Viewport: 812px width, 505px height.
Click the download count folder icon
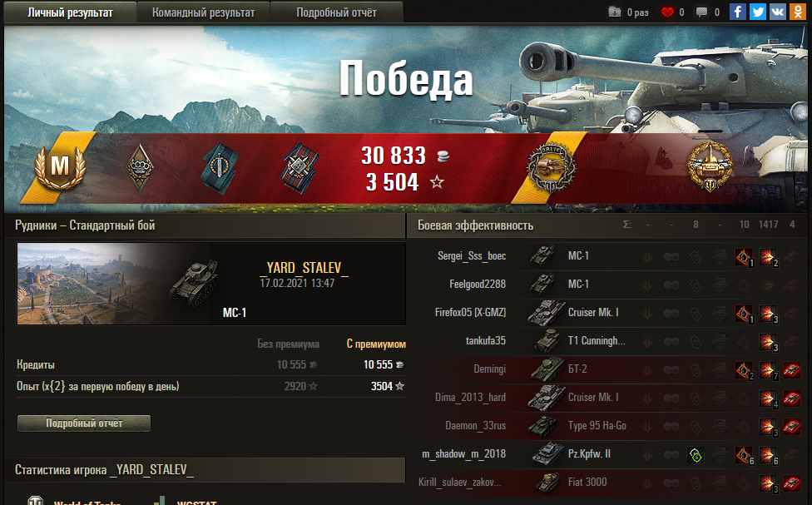coord(615,12)
